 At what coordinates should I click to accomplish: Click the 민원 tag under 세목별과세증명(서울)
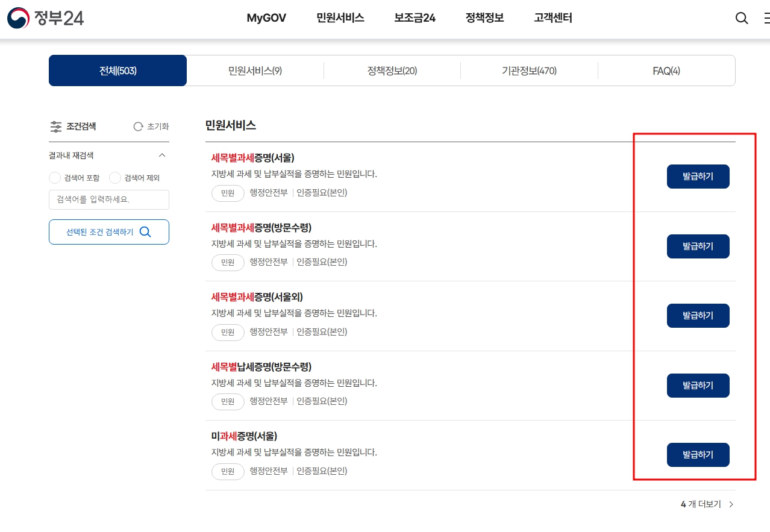(228, 193)
